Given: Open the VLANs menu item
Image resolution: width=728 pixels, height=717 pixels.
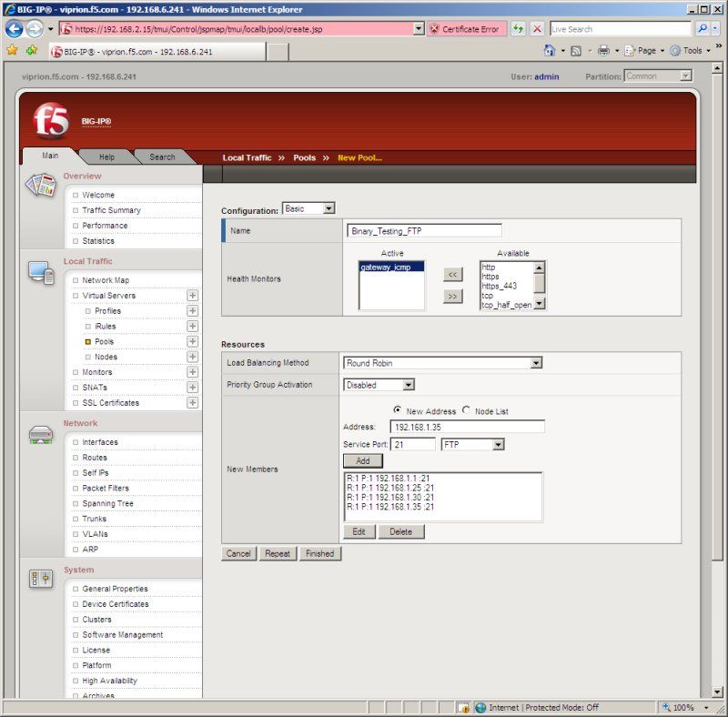Looking at the screenshot, I should [x=95, y=534].
